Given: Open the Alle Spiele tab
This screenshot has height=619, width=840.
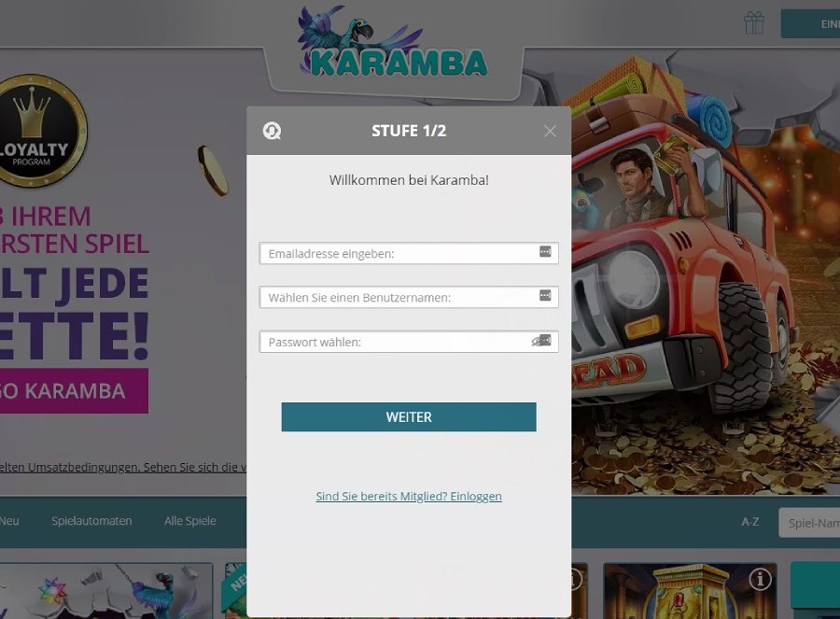Looking at the screenshot, I should (190, 521).
